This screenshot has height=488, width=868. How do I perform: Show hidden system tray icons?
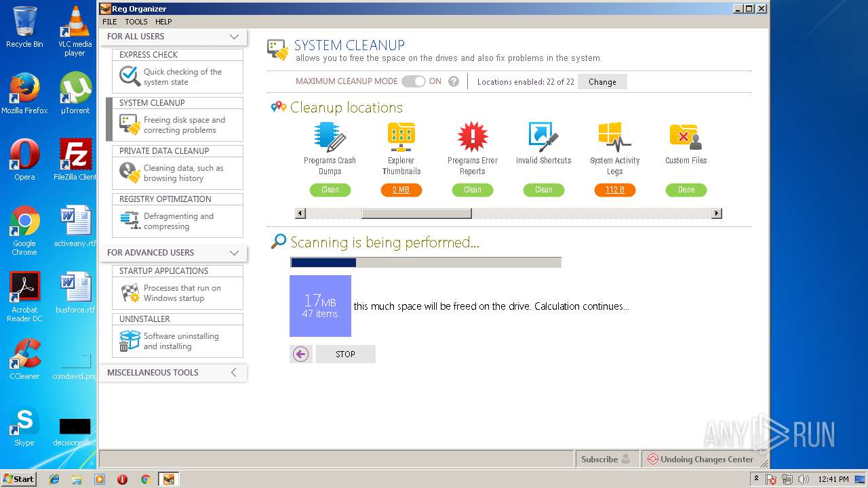coord(756,479)
